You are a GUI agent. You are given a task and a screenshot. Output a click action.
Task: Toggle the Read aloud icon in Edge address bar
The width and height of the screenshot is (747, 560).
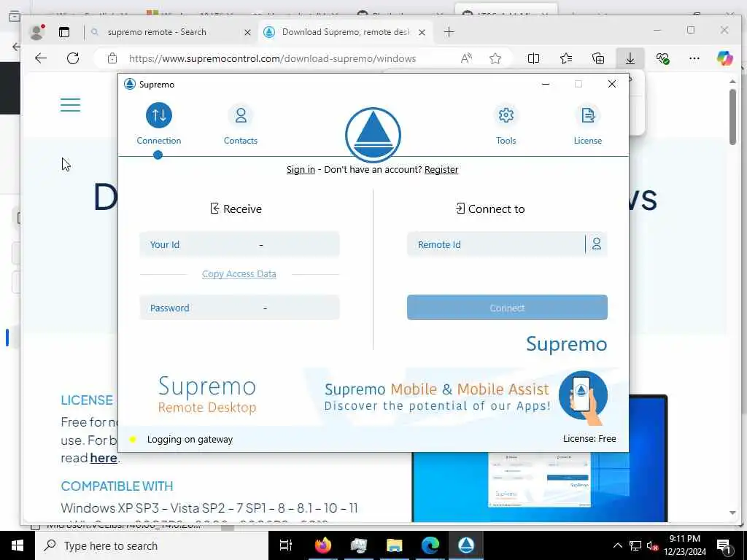coord(466,58)
